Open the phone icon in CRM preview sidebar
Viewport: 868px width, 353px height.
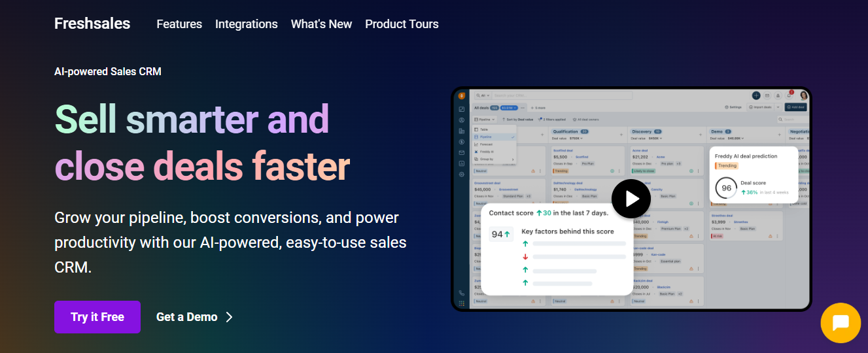(462, 294)
